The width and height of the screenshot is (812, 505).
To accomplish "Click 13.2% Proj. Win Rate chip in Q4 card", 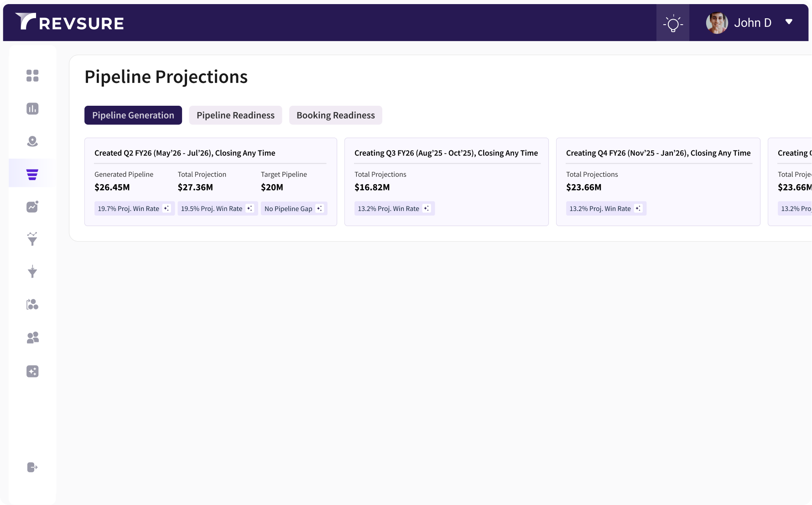I will (606, 208).
